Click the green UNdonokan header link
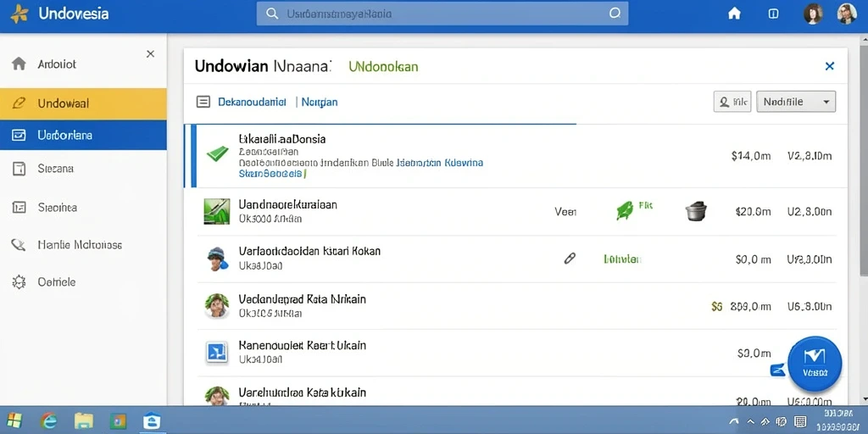 [x=383, y=67]
